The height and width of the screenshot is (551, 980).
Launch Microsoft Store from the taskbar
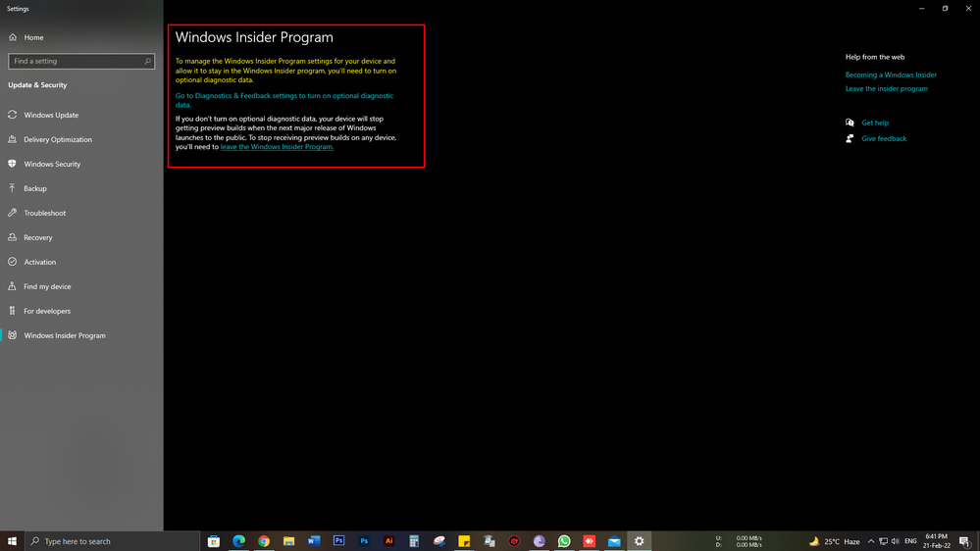click(214, 541)
